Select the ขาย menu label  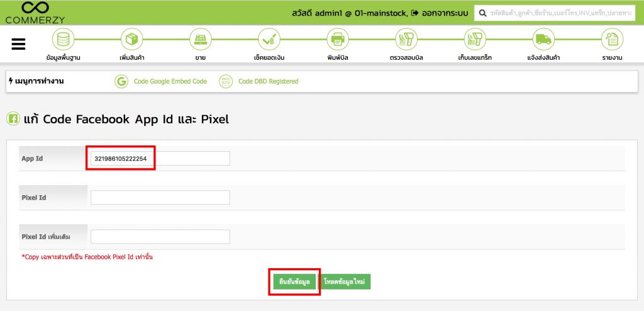[201, 57]
